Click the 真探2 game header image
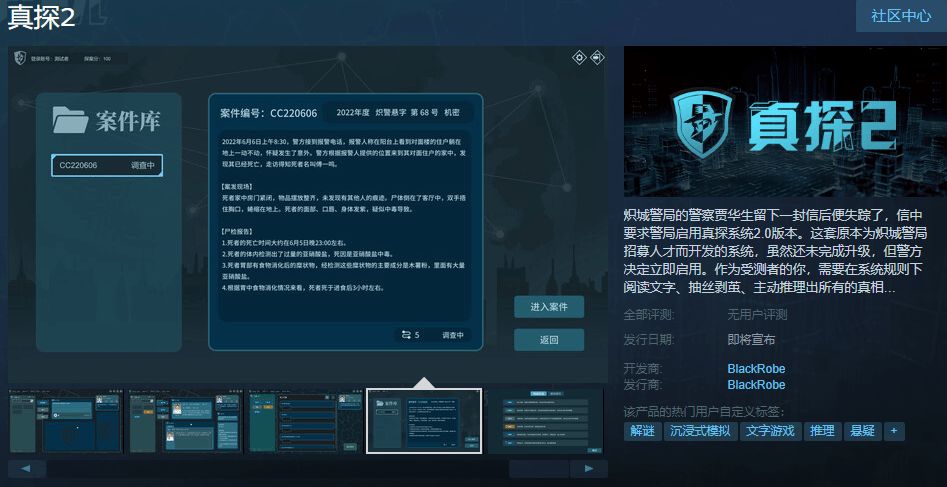 click(785, 121)
